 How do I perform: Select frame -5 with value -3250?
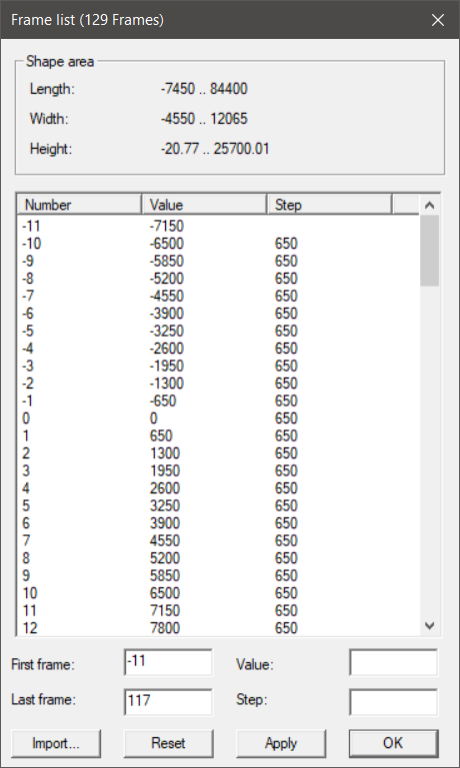[x=218, y=331]
